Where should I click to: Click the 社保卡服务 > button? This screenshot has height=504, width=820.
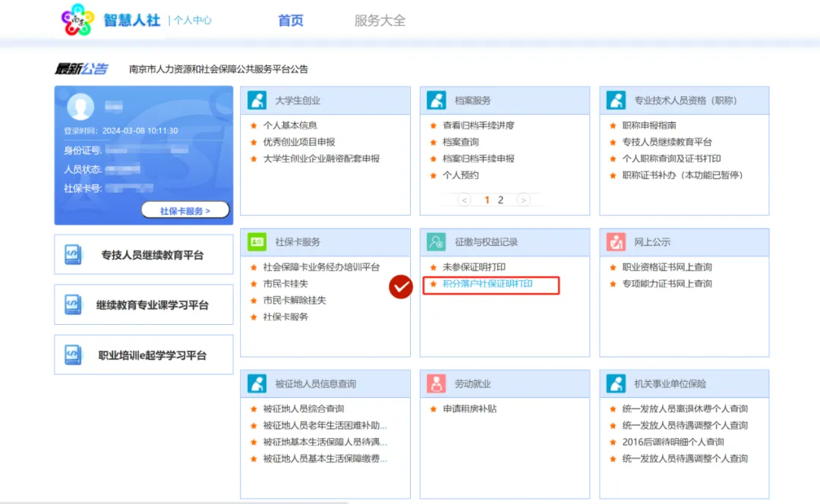[x=185, y=211]
